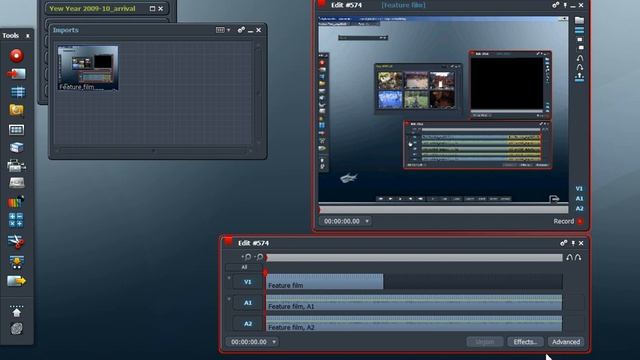Click the timeline settings cogs icon
Image resolution: width=640 pixels, height=360 pixels.
point(564,243)
